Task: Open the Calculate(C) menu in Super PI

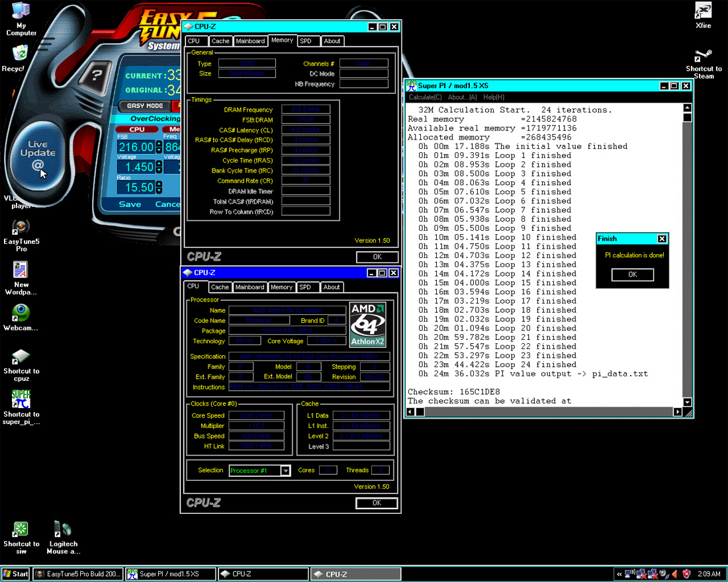Action: [425, 97]
